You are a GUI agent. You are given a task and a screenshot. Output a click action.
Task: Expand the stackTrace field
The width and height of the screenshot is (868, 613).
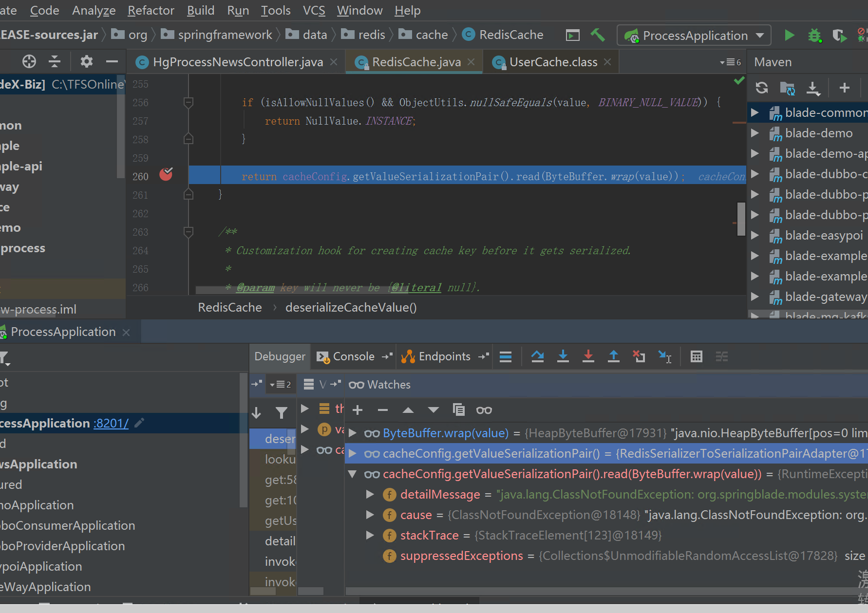pos(370,535)
